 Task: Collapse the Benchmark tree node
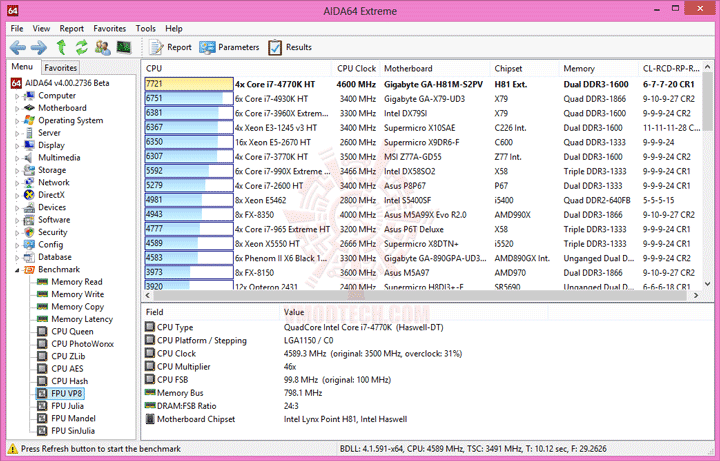tap(17, 270)
